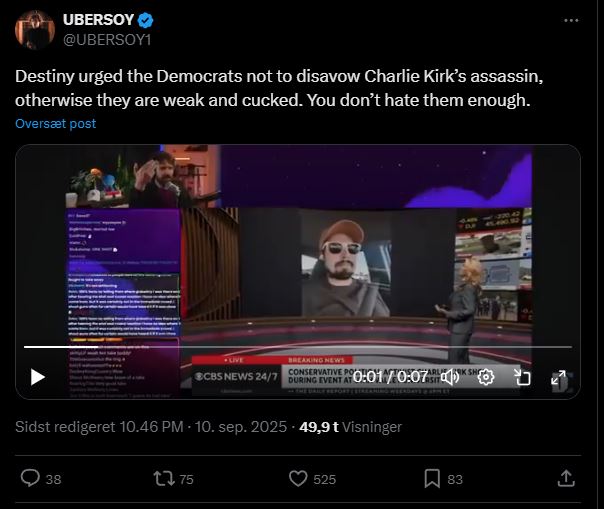This screenshot has height=509, width=604.
Task: Click 'Oversæt post' to translate
Action: (55, 124)
